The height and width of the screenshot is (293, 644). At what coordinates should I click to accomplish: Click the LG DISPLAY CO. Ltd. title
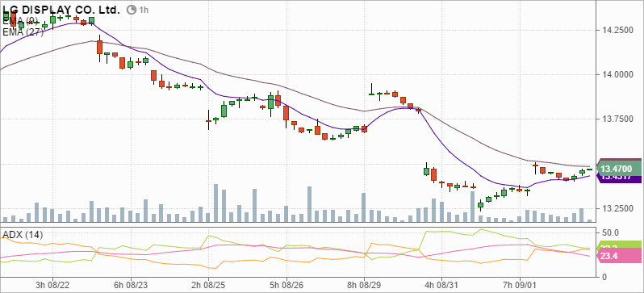pyautogui.click(x=61, y=10)
